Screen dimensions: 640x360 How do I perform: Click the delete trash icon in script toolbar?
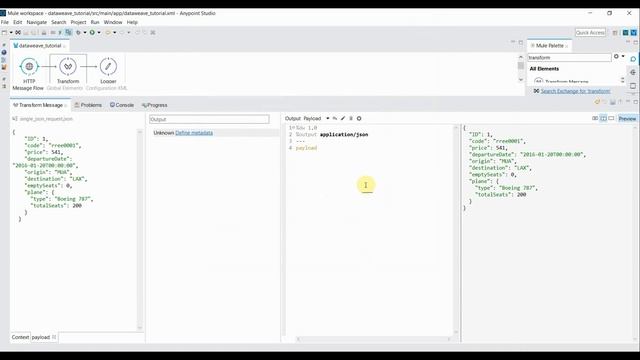point(351,118)
